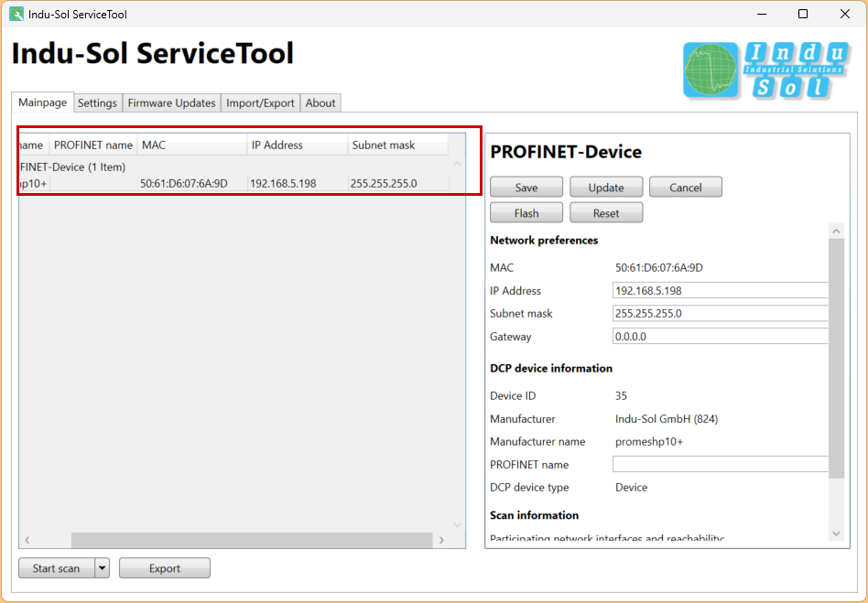Screen dimensions: 868x603
Task: Maximize the ServiceTool window
Action: click(x=803, y=14)
